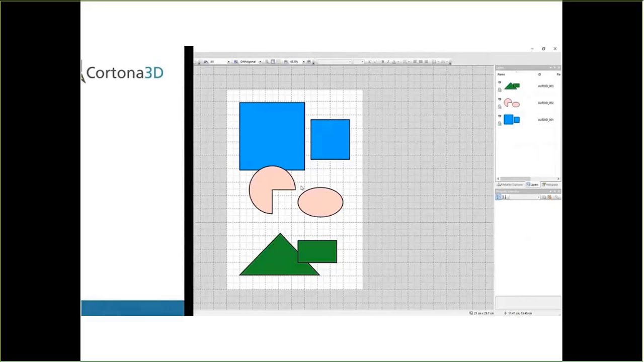Click the font color A icon
The width and height of the screenshot is (644, 362).
pyautogui.click(x=394, y=62)
